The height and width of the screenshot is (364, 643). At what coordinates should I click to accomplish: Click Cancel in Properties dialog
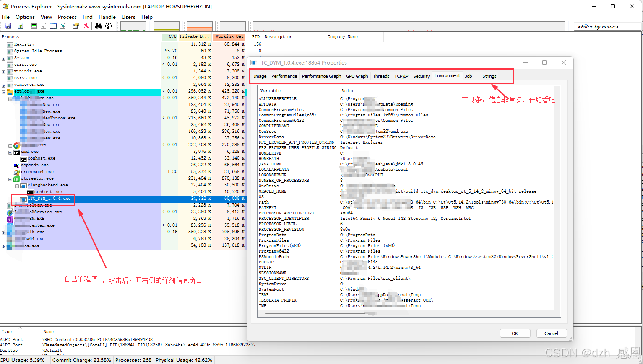(551, 333)
